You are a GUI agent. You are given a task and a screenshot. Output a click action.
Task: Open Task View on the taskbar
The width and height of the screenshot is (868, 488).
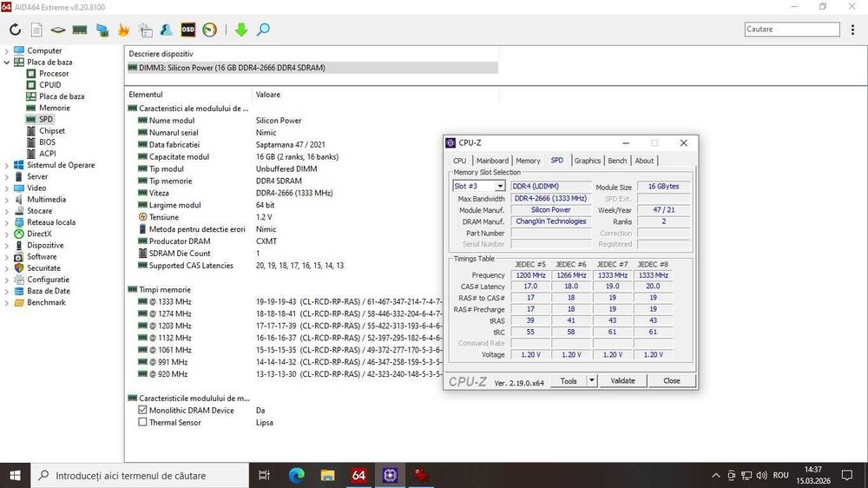[x=264, y=475]
